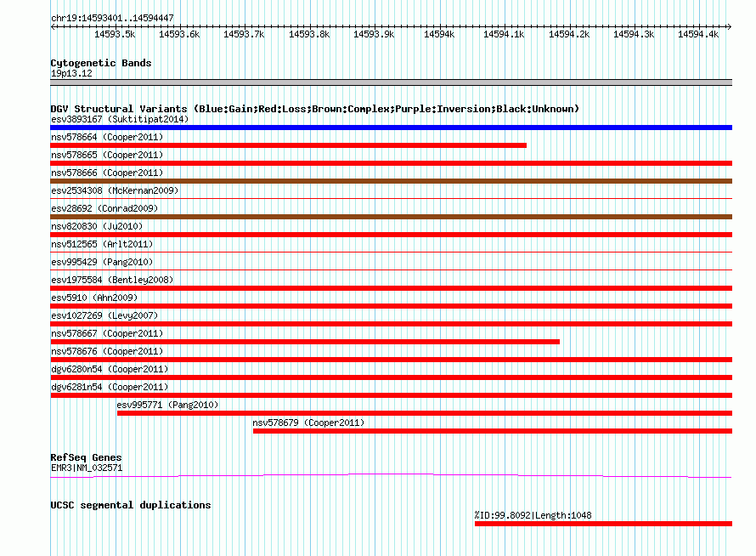This screenshot has height=556, width=756.
Task: Click the 14593.5k ruler tick label
Action: click(x=115, y=34)
